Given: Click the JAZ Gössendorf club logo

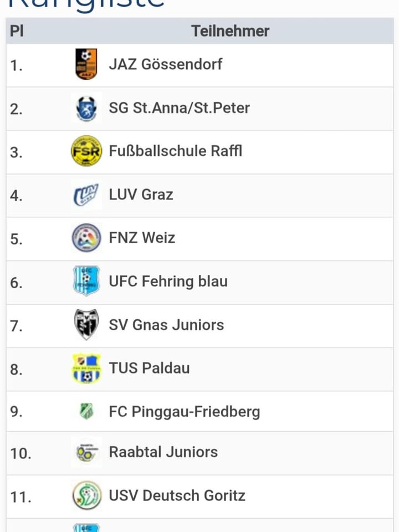Looking at the screenshot, I should coord(86,64).
